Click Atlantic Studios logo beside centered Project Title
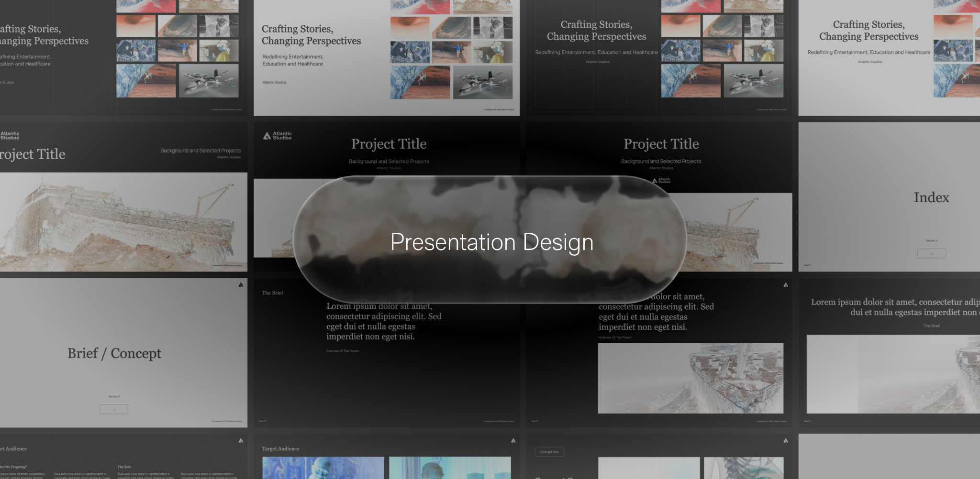This screenshot has height=479, width=980. click(x=278, y=136)
